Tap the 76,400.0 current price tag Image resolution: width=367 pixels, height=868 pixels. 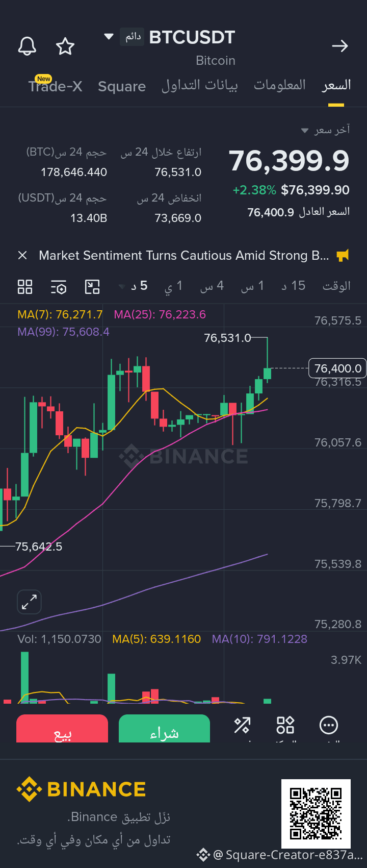point(337,368)
